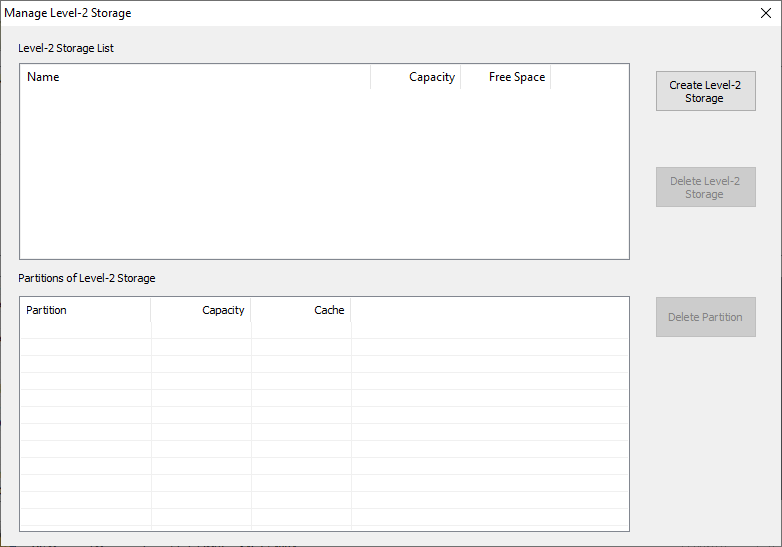Click the Manage Level-2 Storage title bar
782x547 pixels.
[350, 13]
